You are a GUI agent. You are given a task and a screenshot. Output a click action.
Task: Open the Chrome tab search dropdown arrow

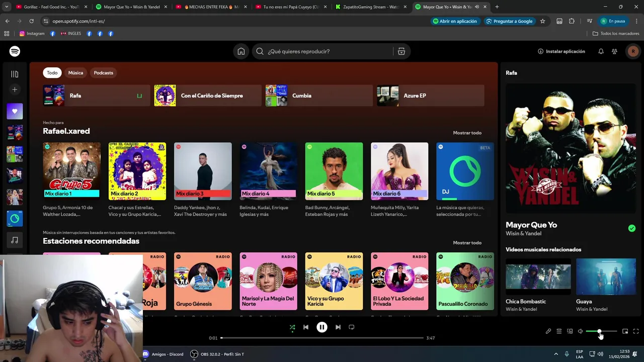[x=7, y=7]
